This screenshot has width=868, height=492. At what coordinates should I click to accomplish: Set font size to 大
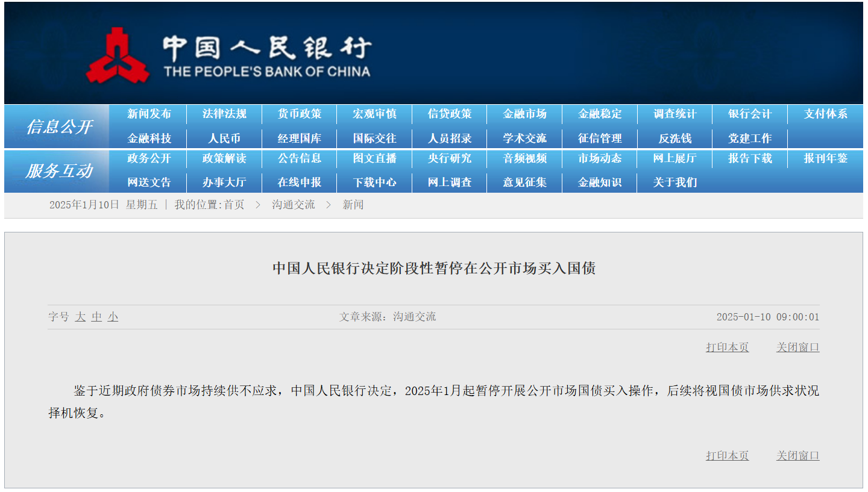(x=80, y=317)
